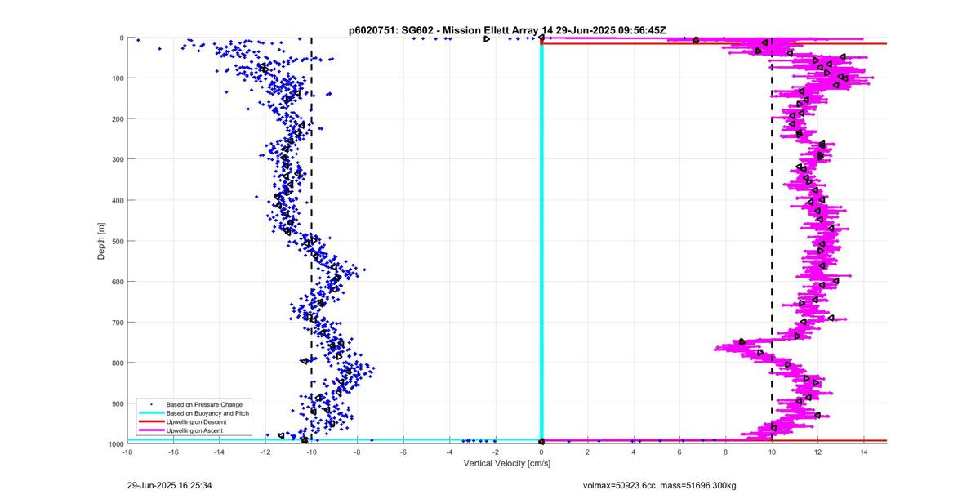
Task: Click x-axis tick label 6
Action: (x=679, y=451)
